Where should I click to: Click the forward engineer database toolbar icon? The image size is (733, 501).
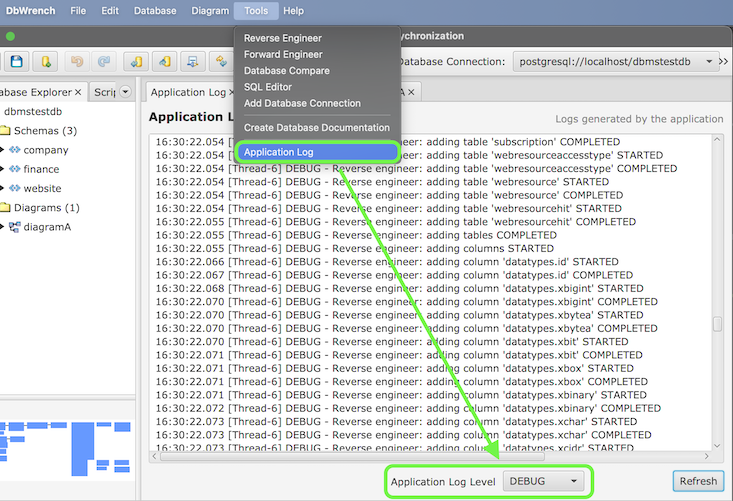pos(165,61)
